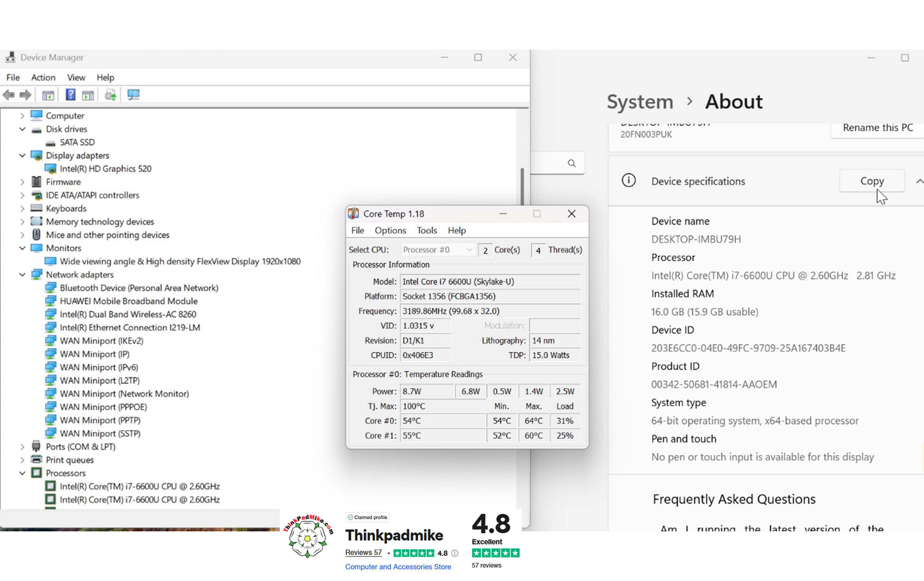
Task: Click the magnifier search icon in Settings
Action: [x=572, y=163]
